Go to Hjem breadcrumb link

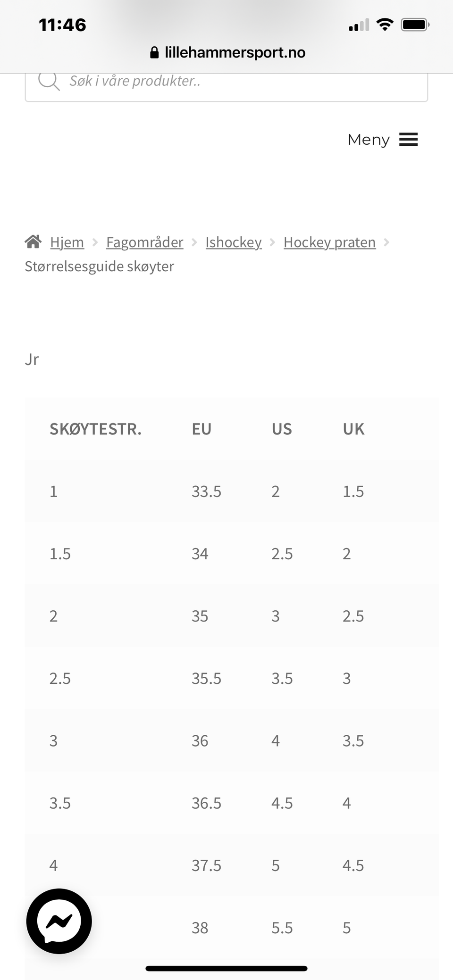67,242
